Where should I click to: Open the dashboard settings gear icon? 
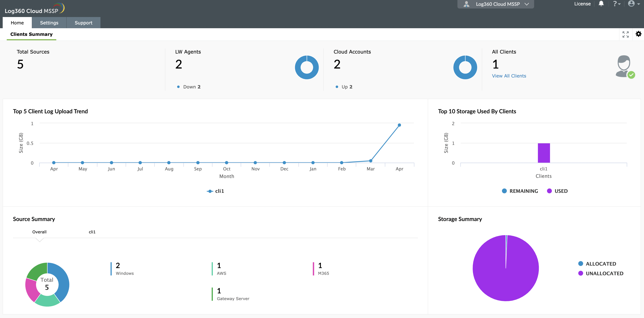[x=638, y=34]
